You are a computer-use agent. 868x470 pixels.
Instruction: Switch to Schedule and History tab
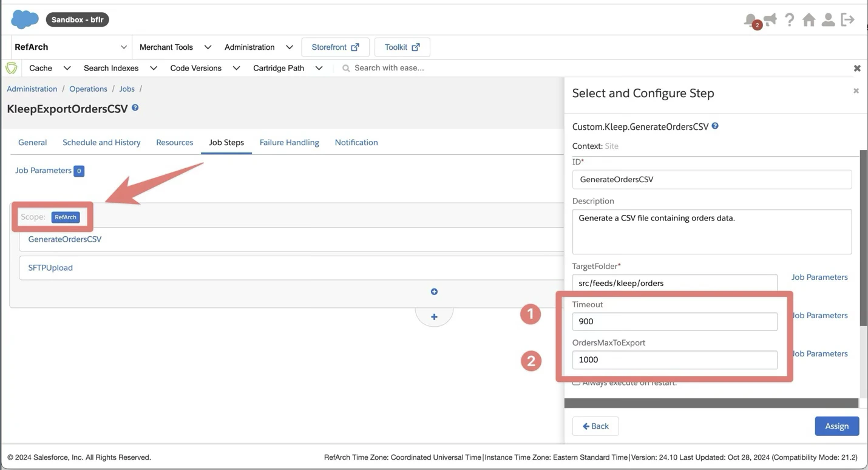(101, 143)
